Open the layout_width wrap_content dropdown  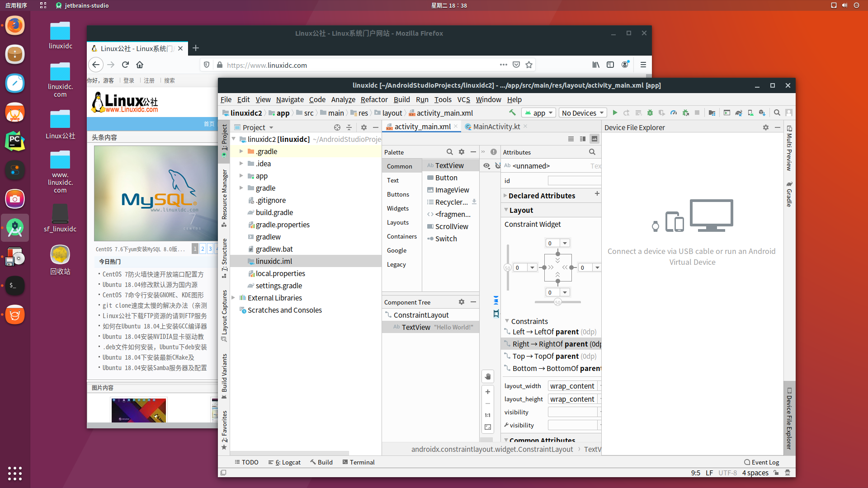click(600, 386)
